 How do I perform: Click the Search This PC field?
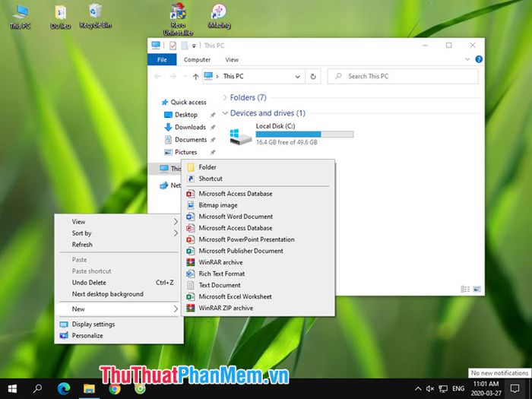[403, 76]
